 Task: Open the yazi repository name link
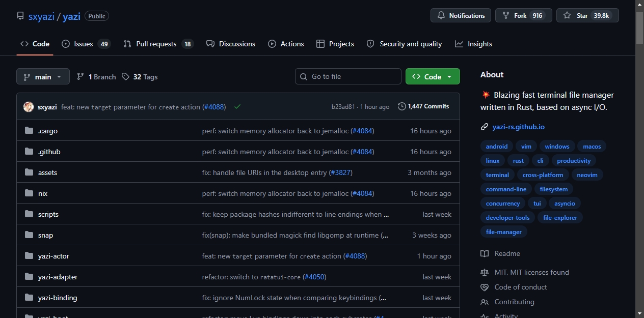[x=72, y=16]
